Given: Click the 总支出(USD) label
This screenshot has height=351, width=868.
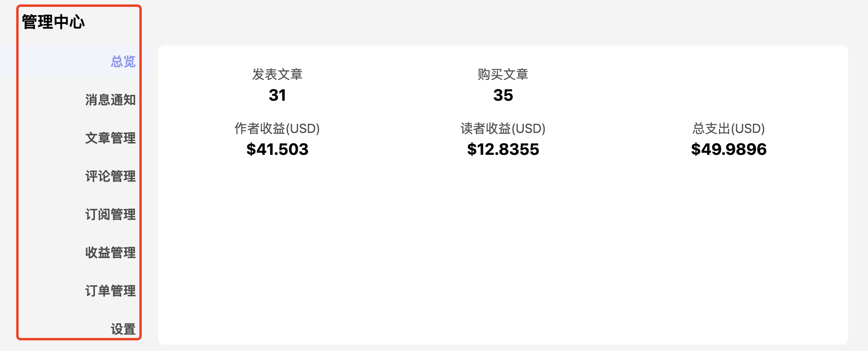Looking at the screenshot, I should (728, 129).
